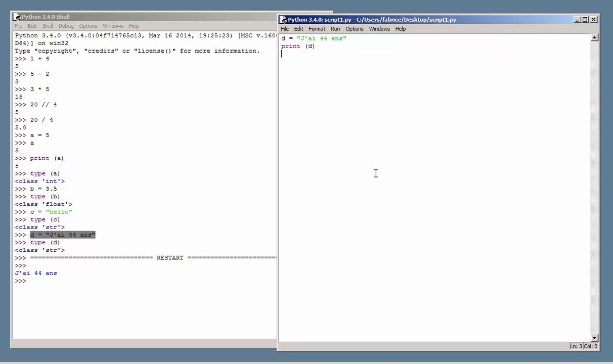The height and width of the screenshot is (364, 613).
Task: Open Shell menu in Python Shell window
Action: click(x=48, y=26)
